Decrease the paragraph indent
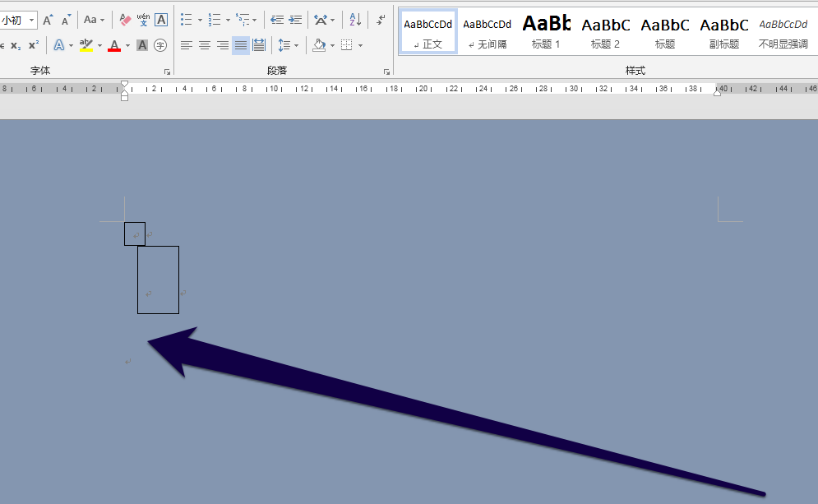818x504 pixels. tap(277, 21)
